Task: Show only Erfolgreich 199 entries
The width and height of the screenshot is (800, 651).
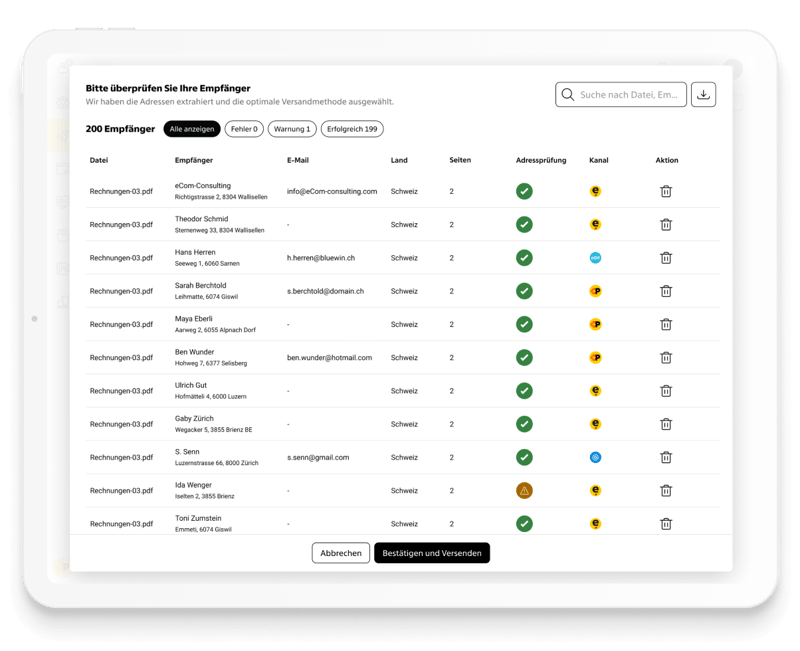Action: [352, 129]
